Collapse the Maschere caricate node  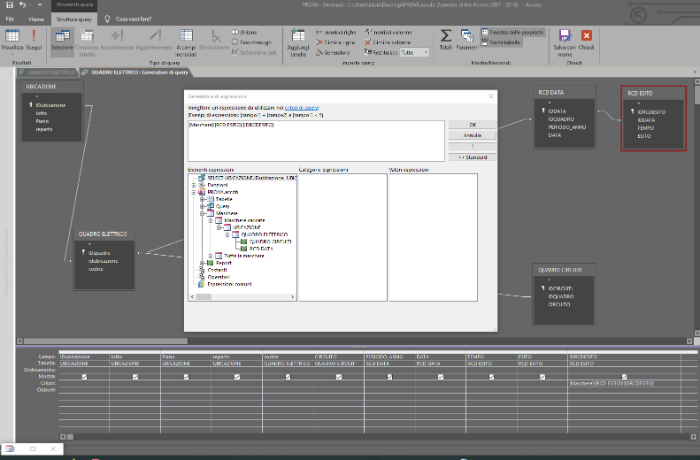(x=211, y=221)
